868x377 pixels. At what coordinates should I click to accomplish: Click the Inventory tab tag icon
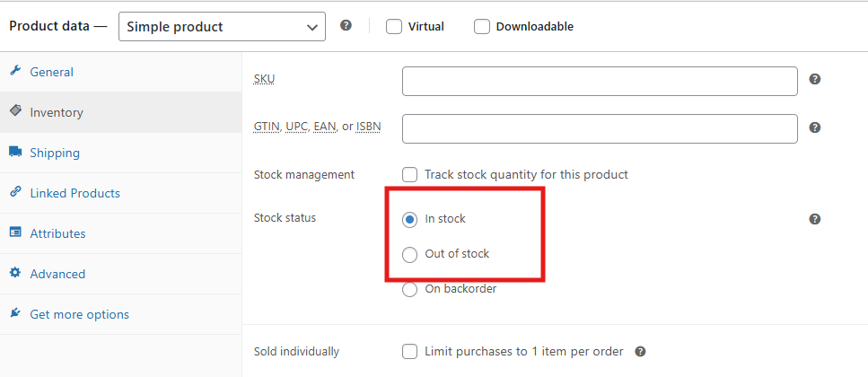point(15,111)
